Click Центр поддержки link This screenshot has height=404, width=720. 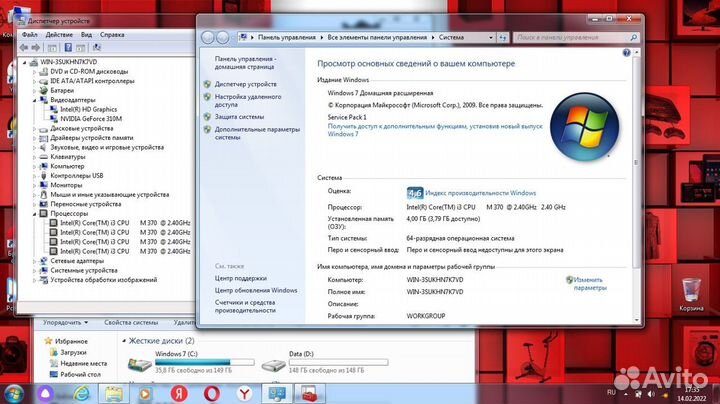pos(241,278)
